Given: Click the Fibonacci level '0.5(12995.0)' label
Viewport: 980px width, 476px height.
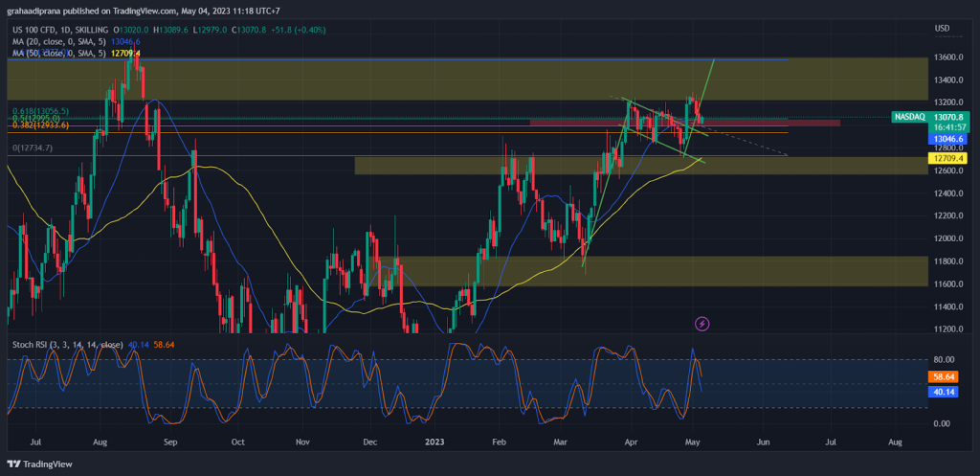Looking at the screenshot, I should (36, 118).
